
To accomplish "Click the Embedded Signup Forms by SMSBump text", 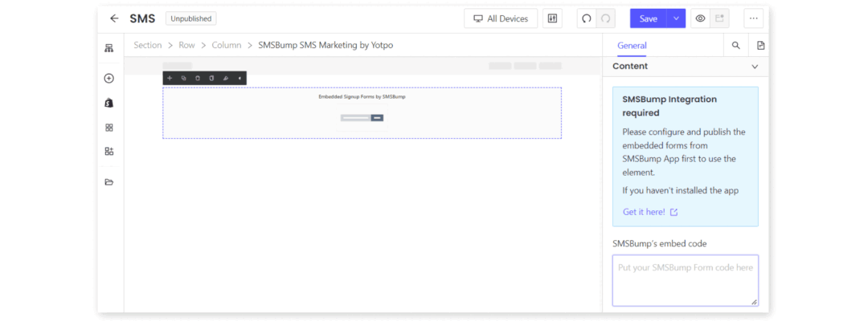I will pos(362,96).
